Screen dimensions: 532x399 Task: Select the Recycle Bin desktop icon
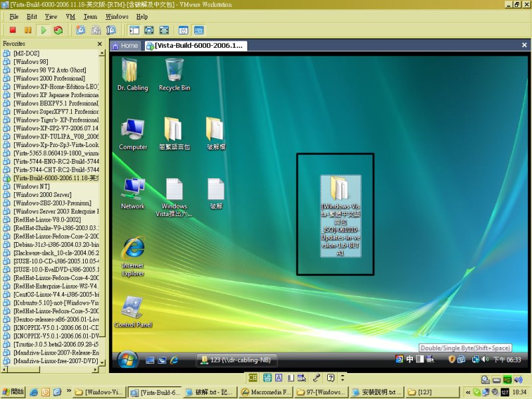click(x=174, y=74)
